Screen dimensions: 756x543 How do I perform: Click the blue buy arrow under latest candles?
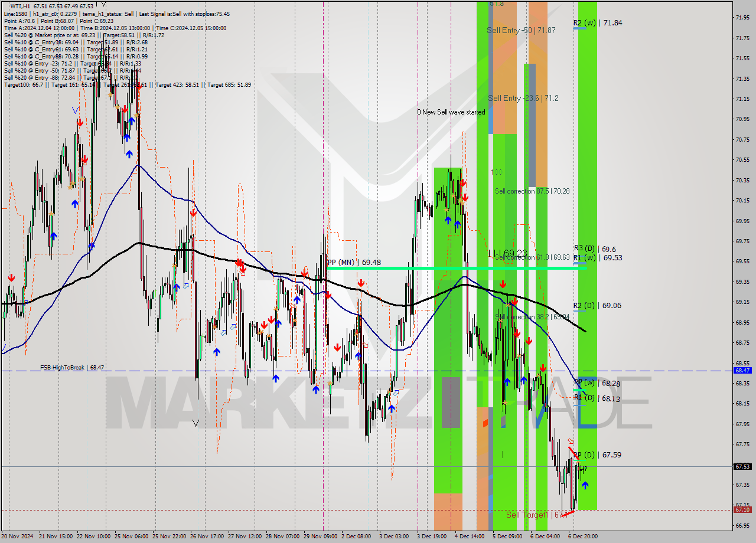pyautogui.click(x=585, y=485)
